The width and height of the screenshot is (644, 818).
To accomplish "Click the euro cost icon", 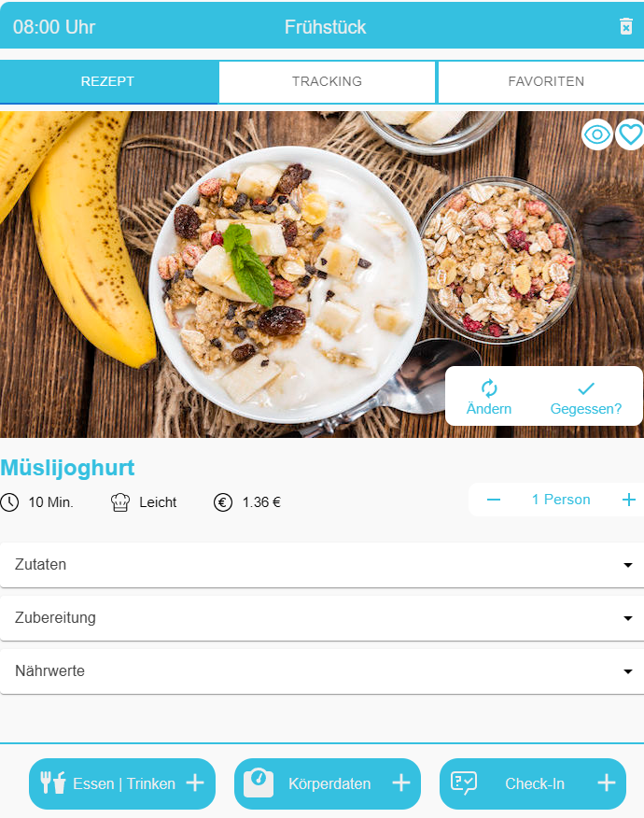I will 223,502.
